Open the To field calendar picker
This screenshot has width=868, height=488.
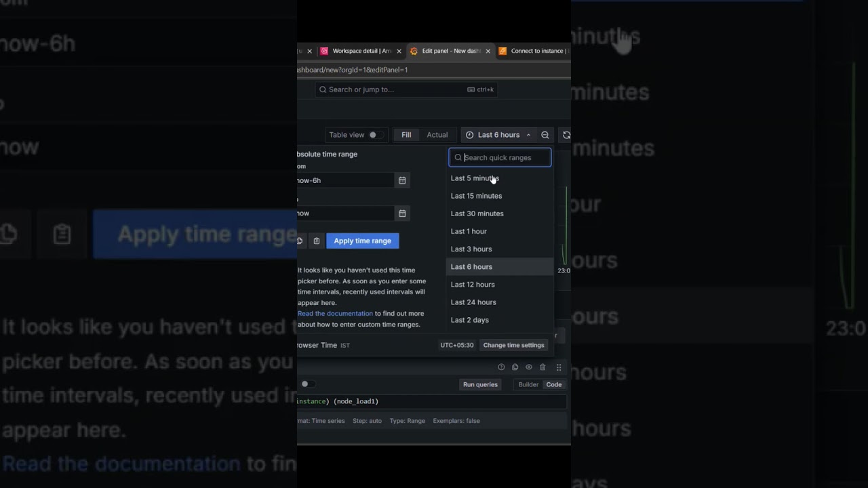point(402,213)
